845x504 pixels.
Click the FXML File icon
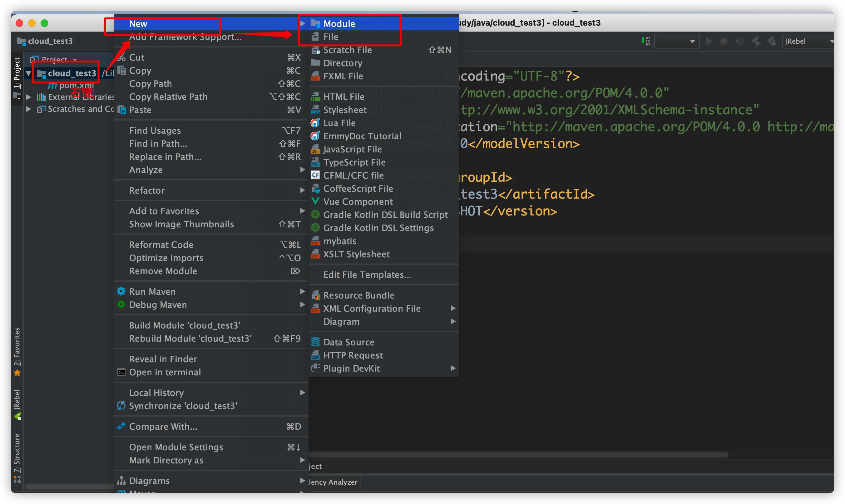tap(315, 76)
